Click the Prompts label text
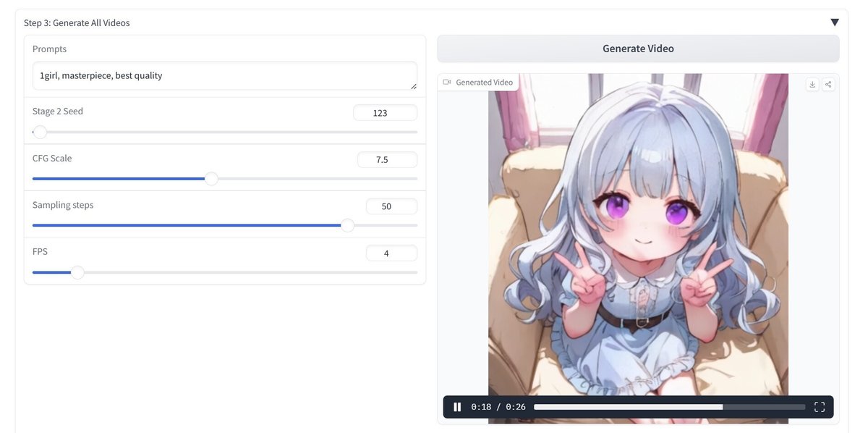The height and width of the screenshot is (433, 868). click(49, 49)
